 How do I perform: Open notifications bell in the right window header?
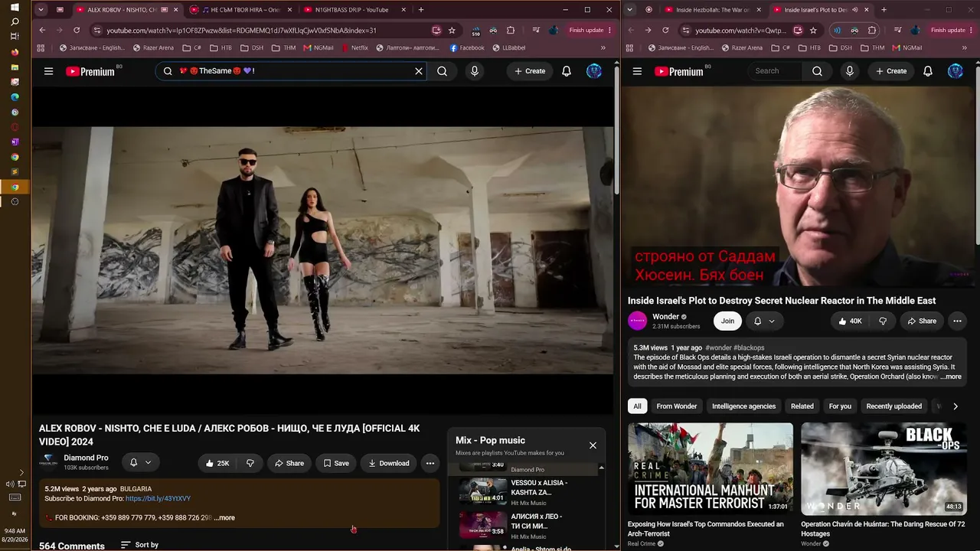coord(928,71)
